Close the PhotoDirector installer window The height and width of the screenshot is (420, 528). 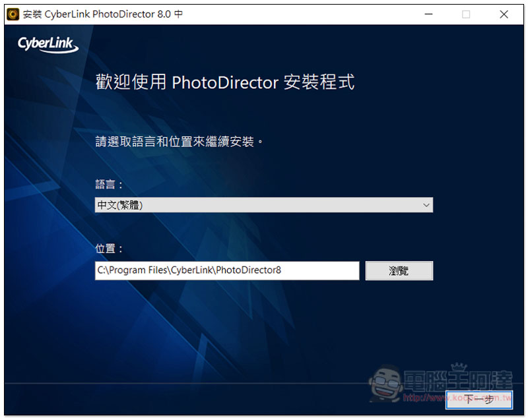pyautogui.click(x=504, y=14)
